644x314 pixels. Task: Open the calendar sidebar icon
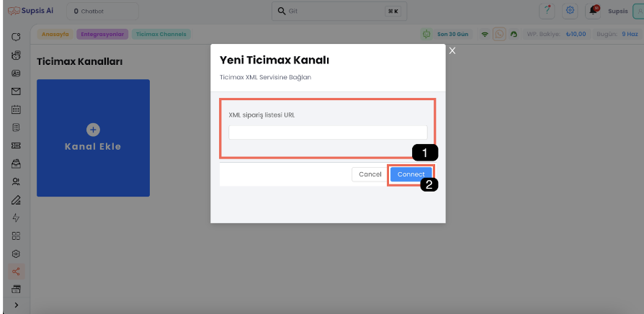point(16,109)
